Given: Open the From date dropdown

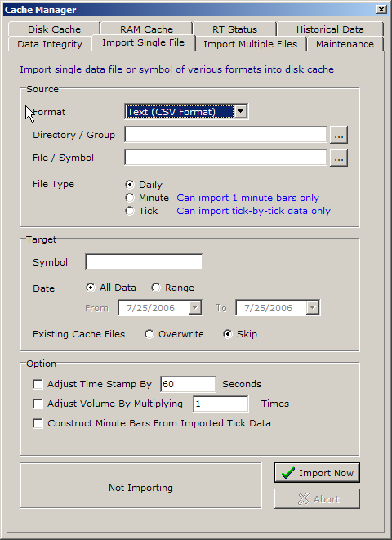Looking at the screenshot, I should pos(195,307).
